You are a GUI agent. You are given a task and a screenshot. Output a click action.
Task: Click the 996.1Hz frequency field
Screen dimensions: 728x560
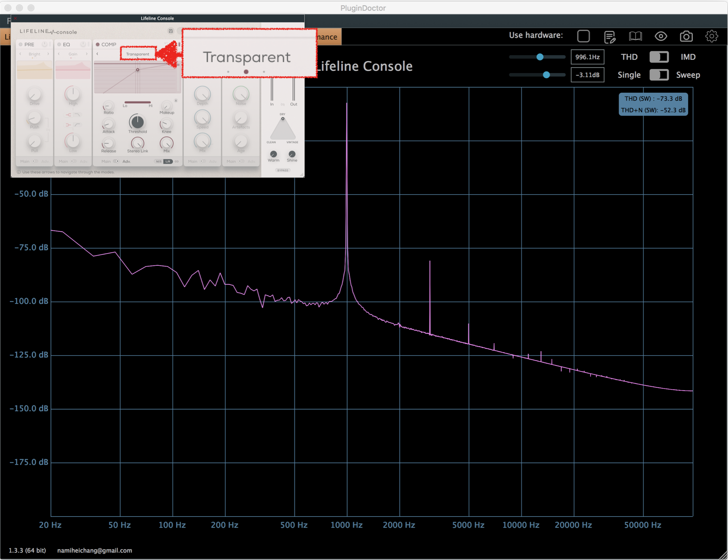pyautogui.click(x=587, y=57)
